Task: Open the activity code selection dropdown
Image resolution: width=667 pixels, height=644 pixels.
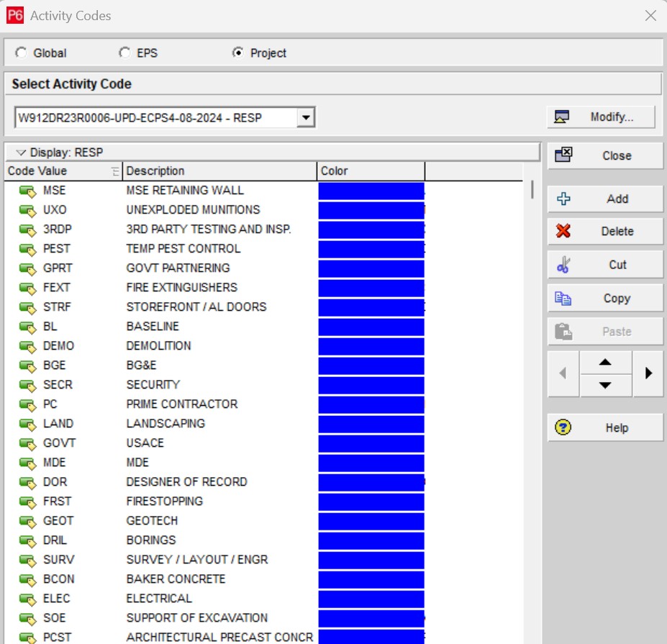Action: click(x=306, y=117)
